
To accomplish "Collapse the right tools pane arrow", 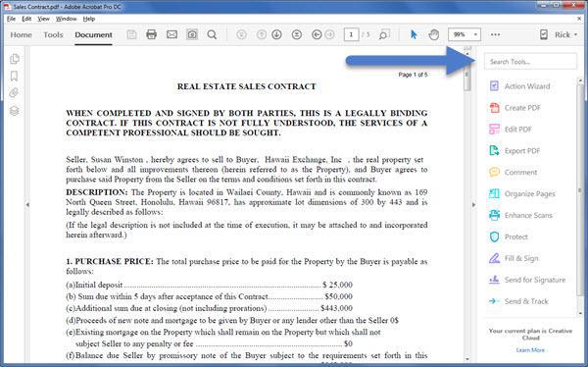I will pyautogui.click(x=473, y=205).
